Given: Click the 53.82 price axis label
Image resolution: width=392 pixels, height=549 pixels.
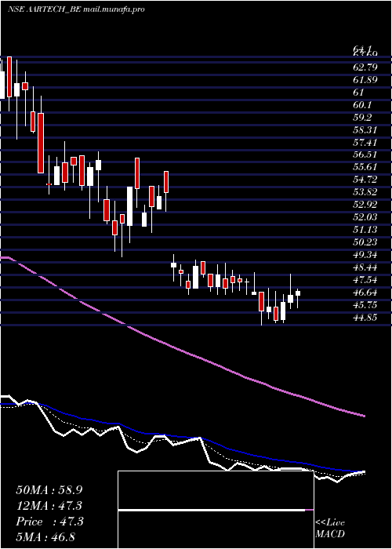Looking at the screenshot, I should pos(365,192).
